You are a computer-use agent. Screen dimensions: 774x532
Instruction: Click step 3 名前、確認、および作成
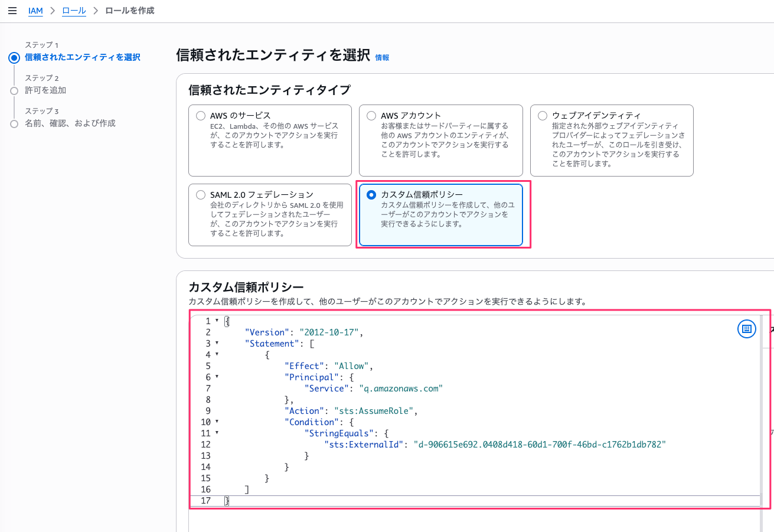click(70, 123)
